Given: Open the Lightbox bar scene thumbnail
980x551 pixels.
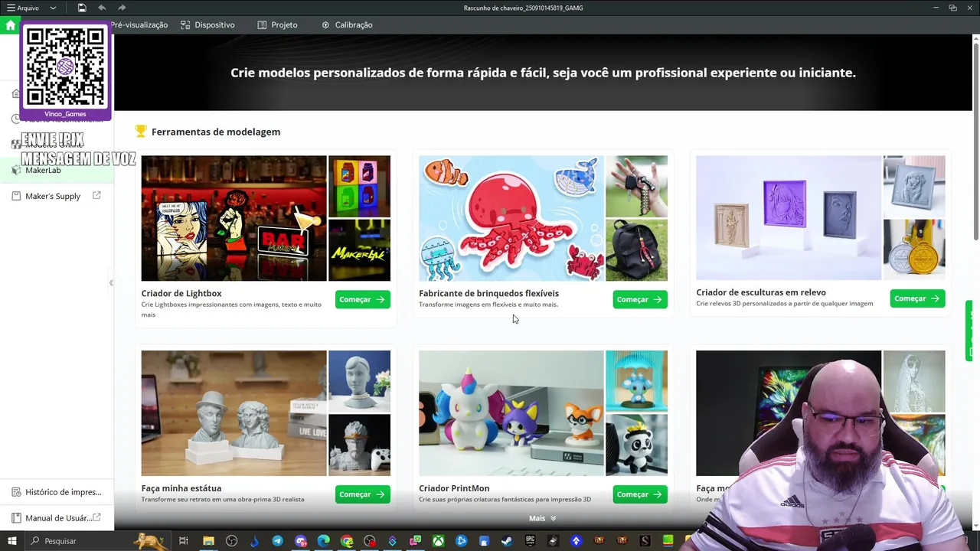Looking at the screenshot, I should [234, 218].
